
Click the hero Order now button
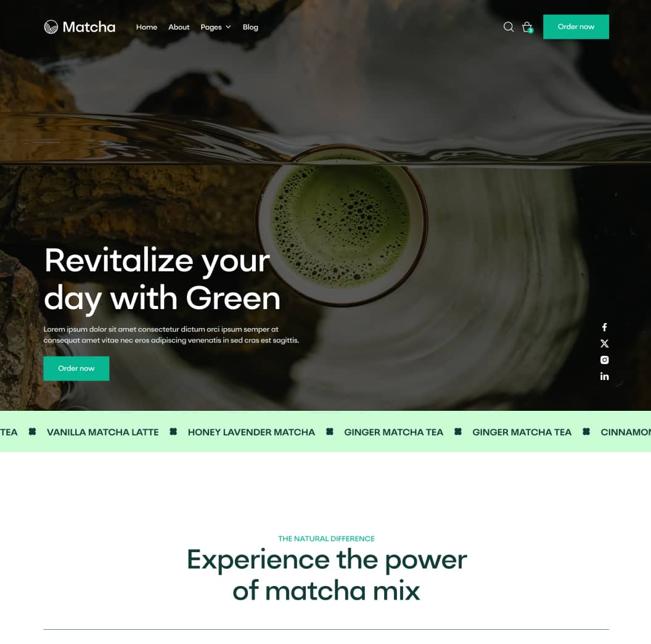click(x=76, y=368)
